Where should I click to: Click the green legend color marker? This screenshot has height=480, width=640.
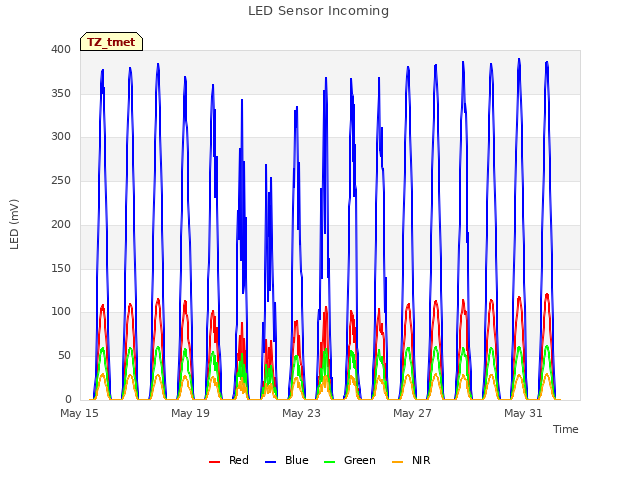point(329,462)
